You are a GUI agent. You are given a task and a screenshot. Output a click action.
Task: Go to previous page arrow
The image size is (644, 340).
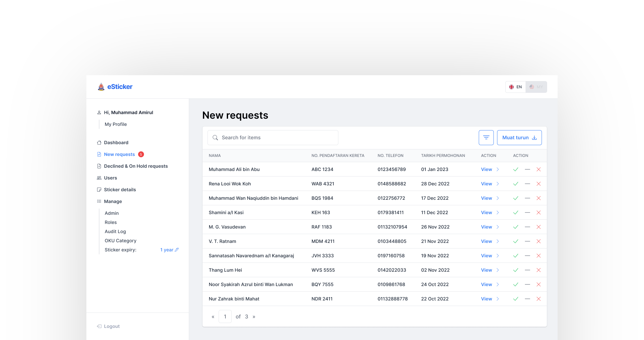(213, 317)
